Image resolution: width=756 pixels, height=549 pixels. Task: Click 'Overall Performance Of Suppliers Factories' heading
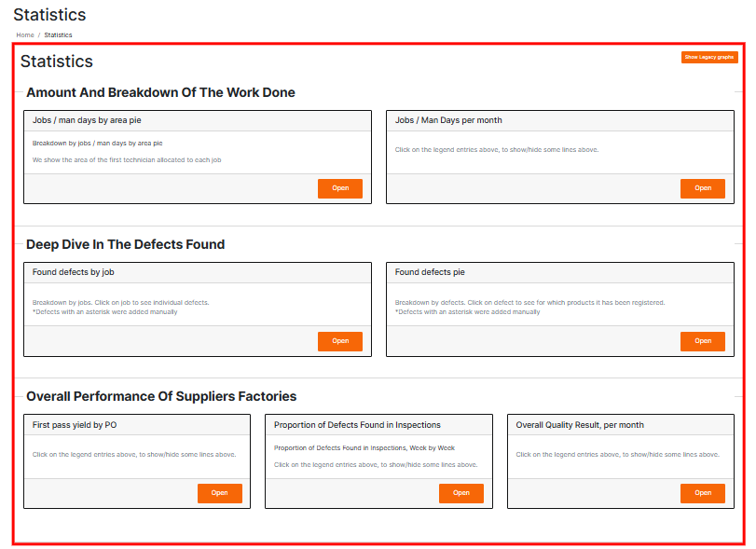click(x=161, y=396)
